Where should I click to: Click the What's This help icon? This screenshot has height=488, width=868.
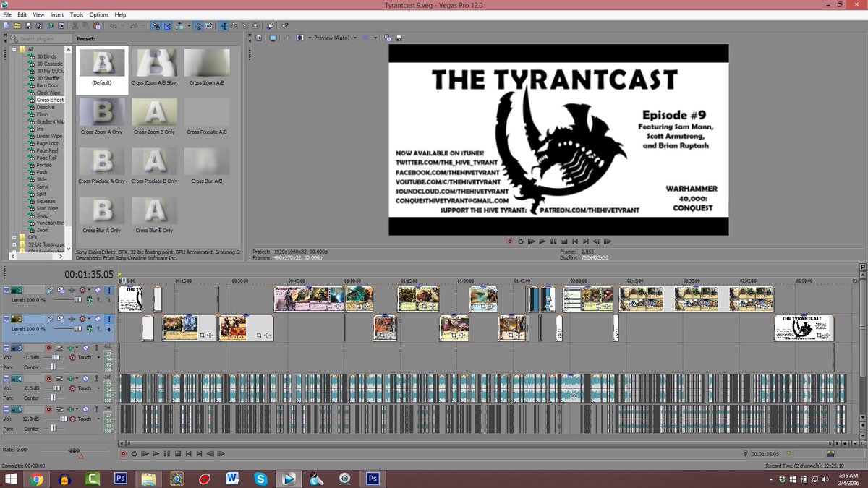pyautogui.click(x=286, y=25)
